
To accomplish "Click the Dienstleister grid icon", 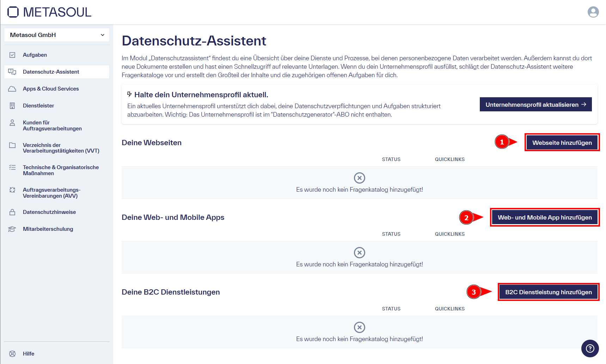I will click(x=12, y=105).
